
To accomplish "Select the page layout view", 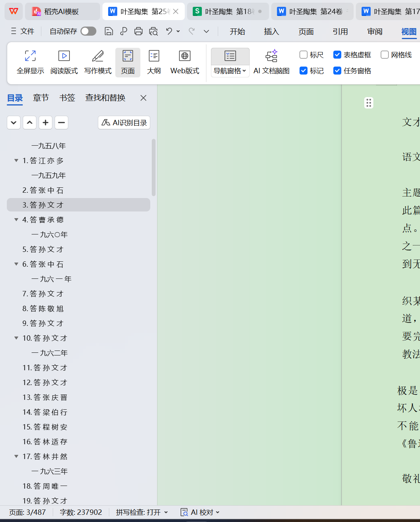I will pyautogui.click(x=128, y=62).
